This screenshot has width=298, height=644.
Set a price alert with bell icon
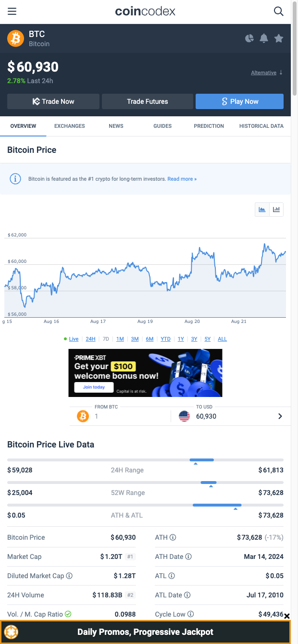pos(264,38)
